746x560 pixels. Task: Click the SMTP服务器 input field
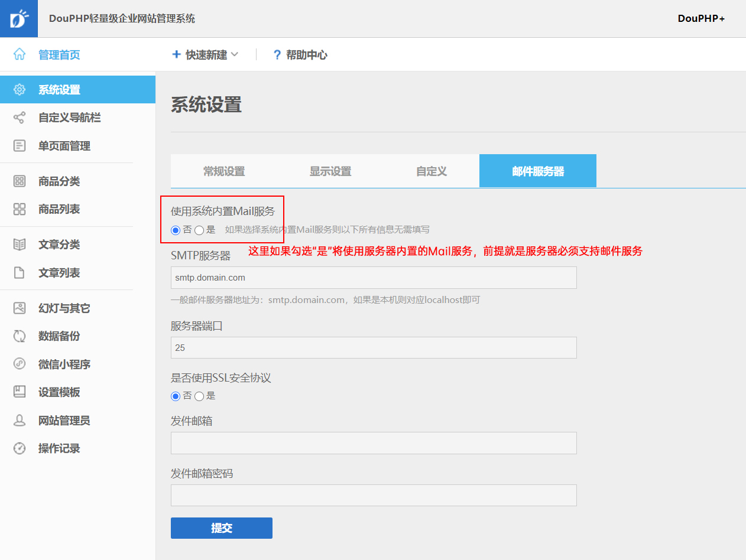[374, 278]
